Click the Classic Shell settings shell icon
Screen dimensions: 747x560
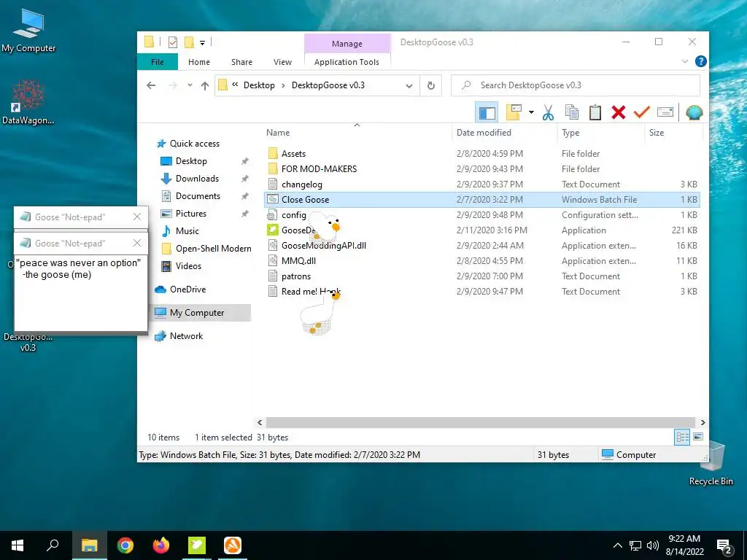click(x=694, y=112)
